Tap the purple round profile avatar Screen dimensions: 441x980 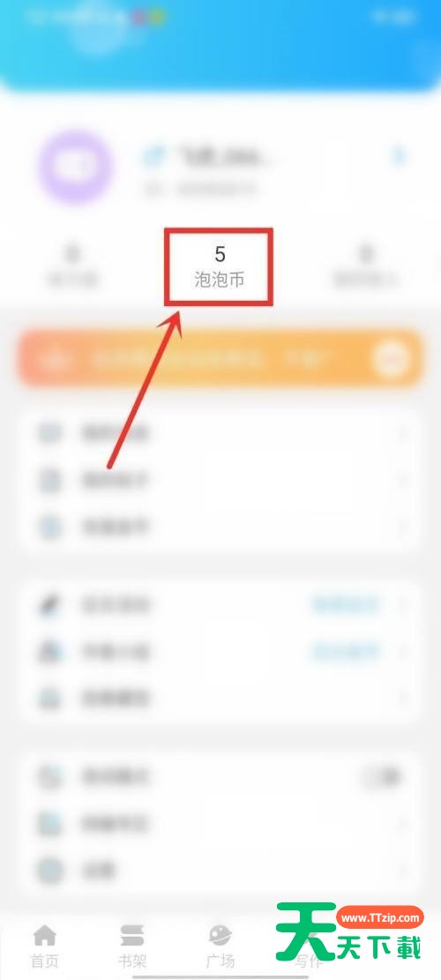75,167
